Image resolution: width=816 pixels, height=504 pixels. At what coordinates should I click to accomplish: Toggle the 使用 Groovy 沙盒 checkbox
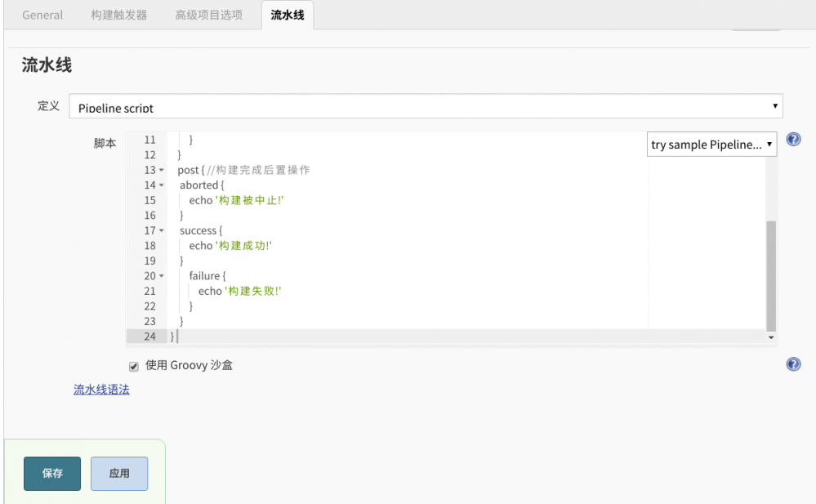(x=133, y=366)
